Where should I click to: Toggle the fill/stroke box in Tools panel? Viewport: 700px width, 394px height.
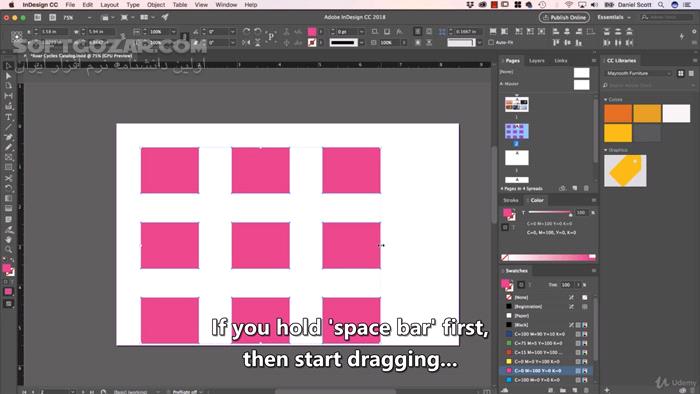[8, 269]
